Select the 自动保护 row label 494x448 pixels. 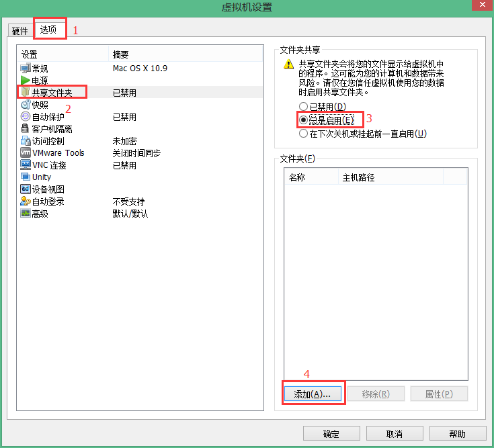click(48, 117)
